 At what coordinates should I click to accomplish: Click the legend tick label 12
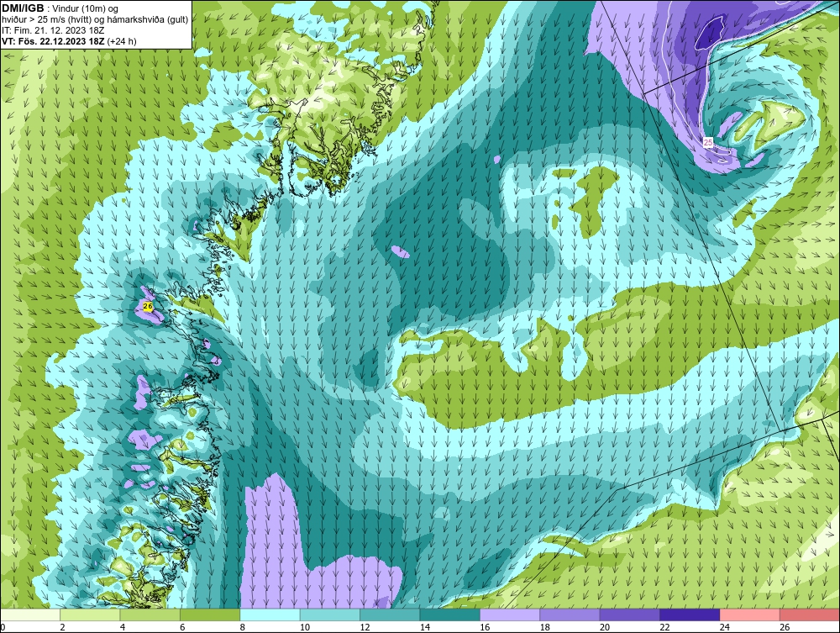click(365, 627)
